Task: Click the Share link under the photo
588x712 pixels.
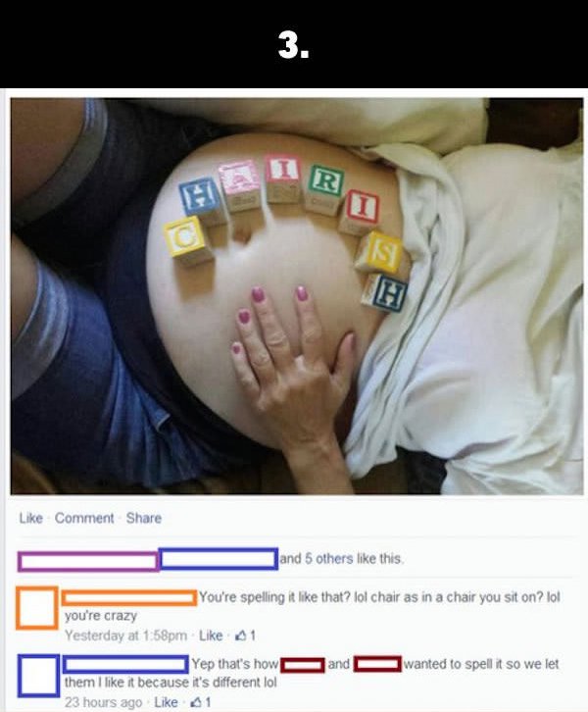Action: tap(144, 518)
